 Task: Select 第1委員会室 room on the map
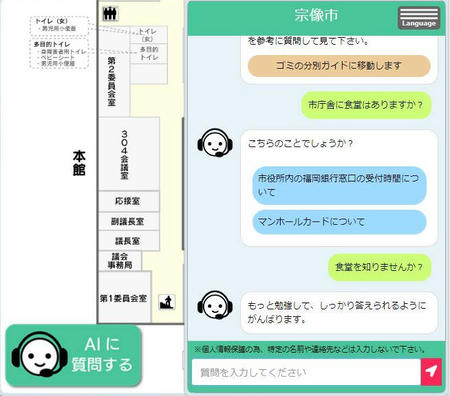125,298
